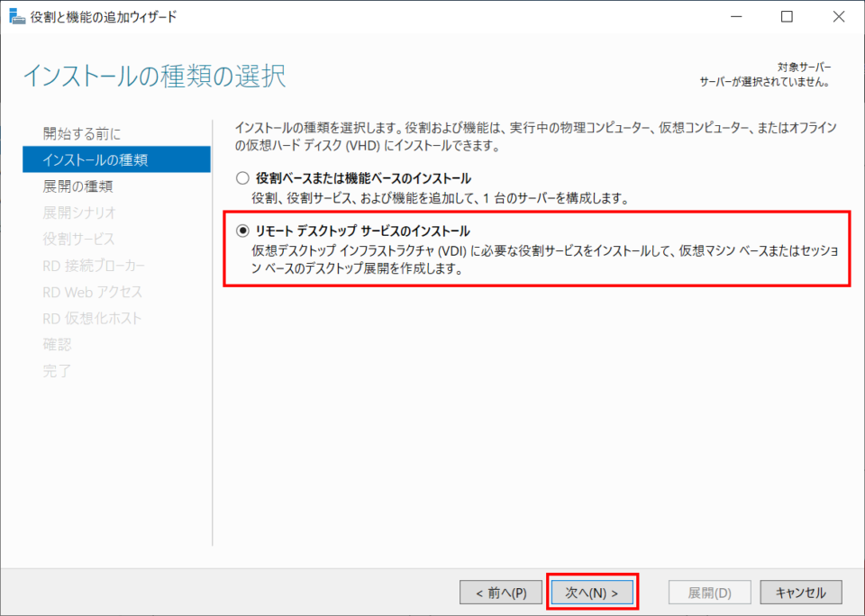Click the wizard icon in title bar
The width and height of the screenshot is (865, 616).
[x=17, y=16]
